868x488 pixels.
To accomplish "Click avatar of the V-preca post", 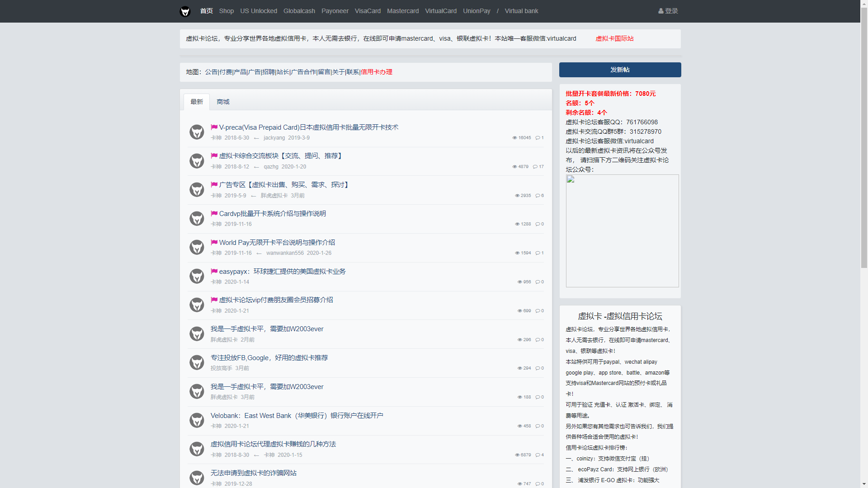I will [x=197, y=132].
